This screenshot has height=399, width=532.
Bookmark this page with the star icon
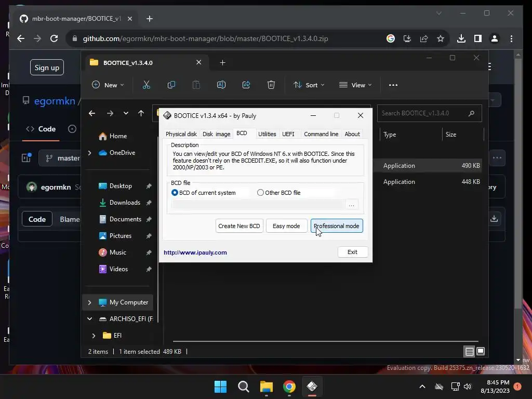pos(441,38)
